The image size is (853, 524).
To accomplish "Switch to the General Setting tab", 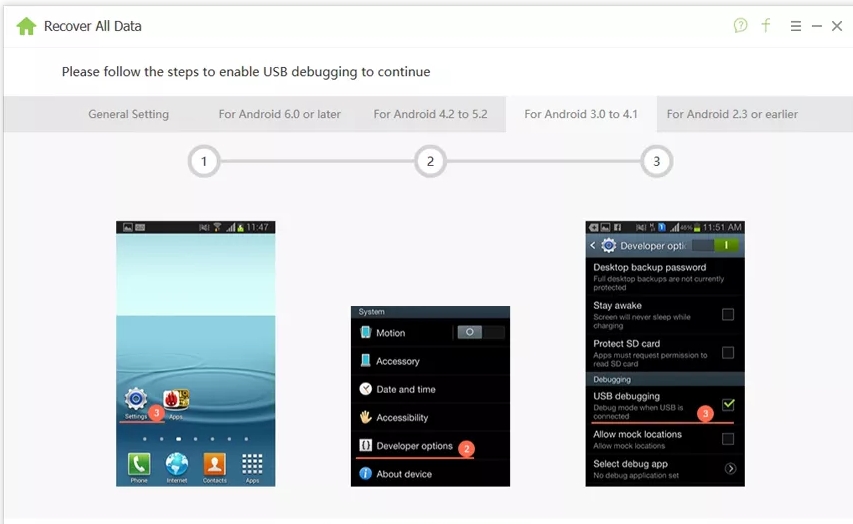I will tap(128, 114).
